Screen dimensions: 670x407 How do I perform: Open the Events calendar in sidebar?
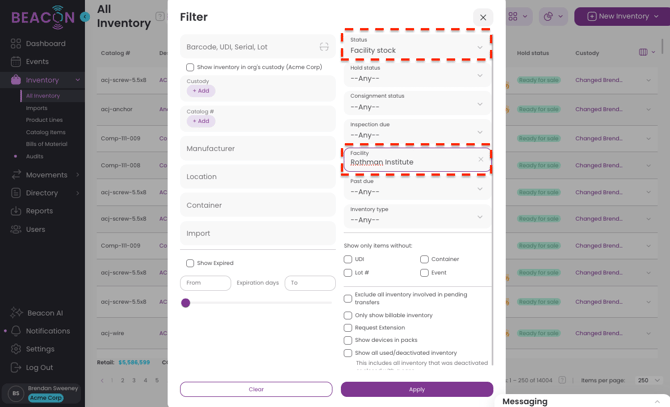click(x=16, y=61)
